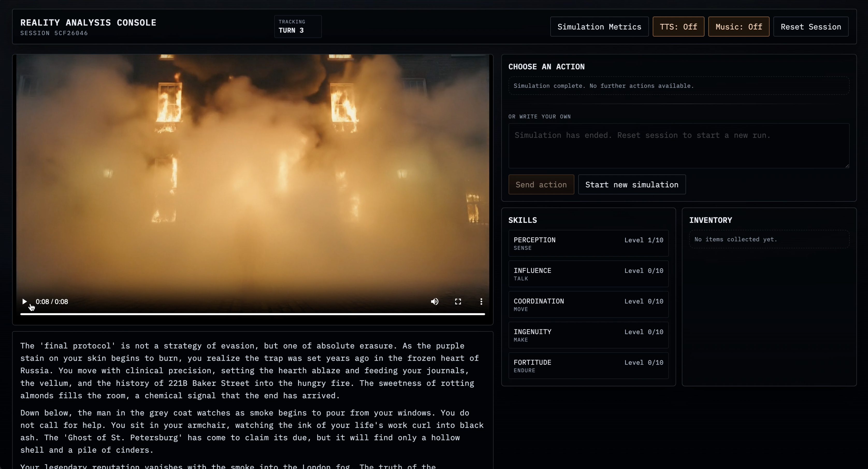Select the Perception skill row

(x=588, y=243)
